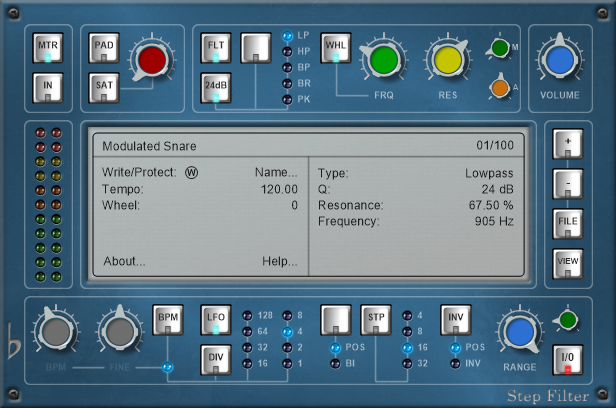
Task: Toggle the MTR meter button
Action: pyautogui.click(x=48, y=48)
